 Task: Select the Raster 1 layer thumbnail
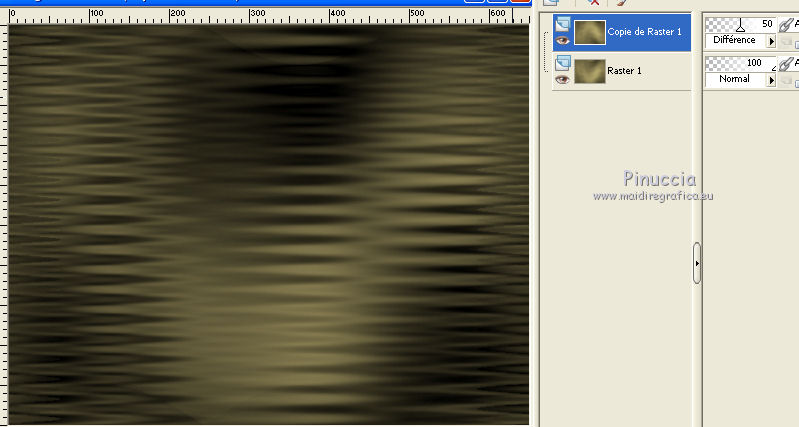[x=590, y=71]
